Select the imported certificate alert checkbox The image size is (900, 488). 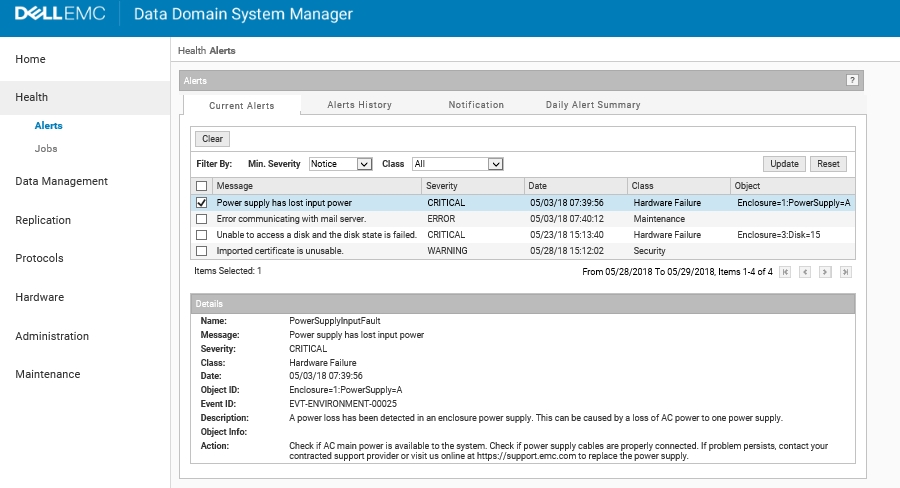[x=202, y=250]
